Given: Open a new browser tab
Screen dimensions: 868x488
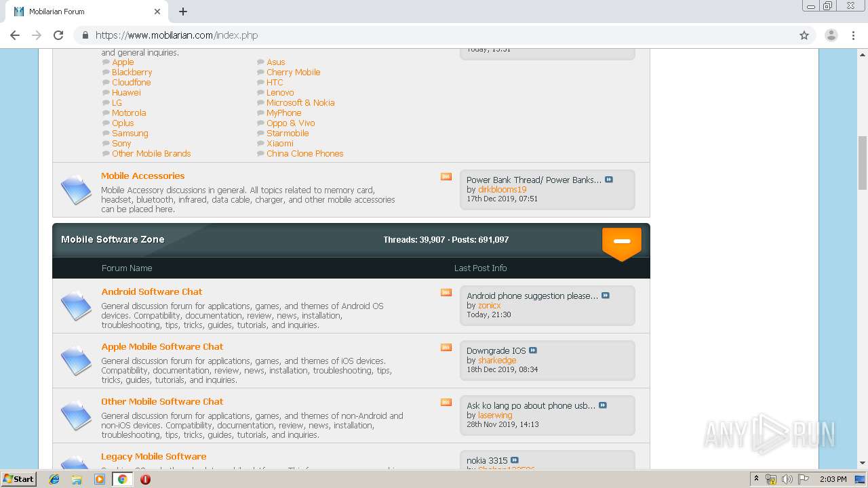Looking at the screenshot, I should (183, 12).
